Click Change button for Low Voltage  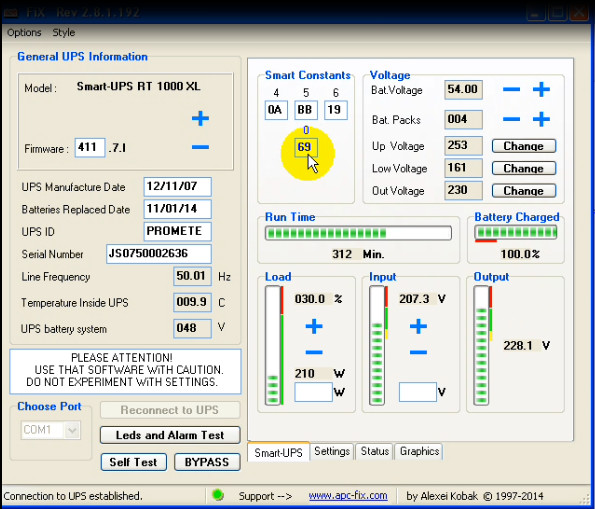pyautogui.click(x=524, y=168)
